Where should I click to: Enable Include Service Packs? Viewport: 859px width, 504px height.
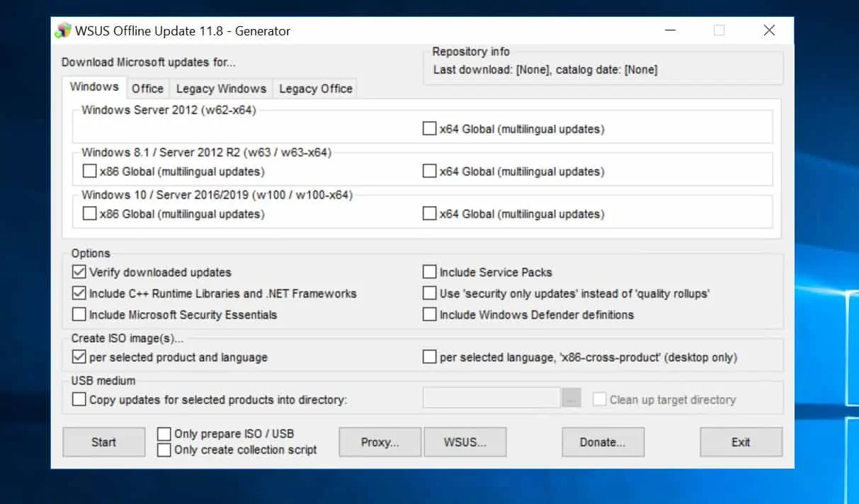click(429, 271)
